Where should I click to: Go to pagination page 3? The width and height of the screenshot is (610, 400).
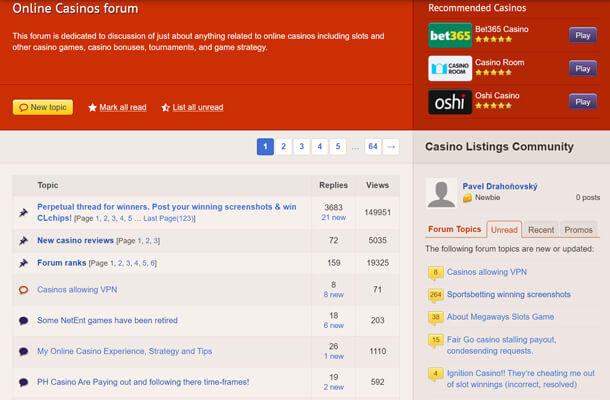[x=301, y=147]
